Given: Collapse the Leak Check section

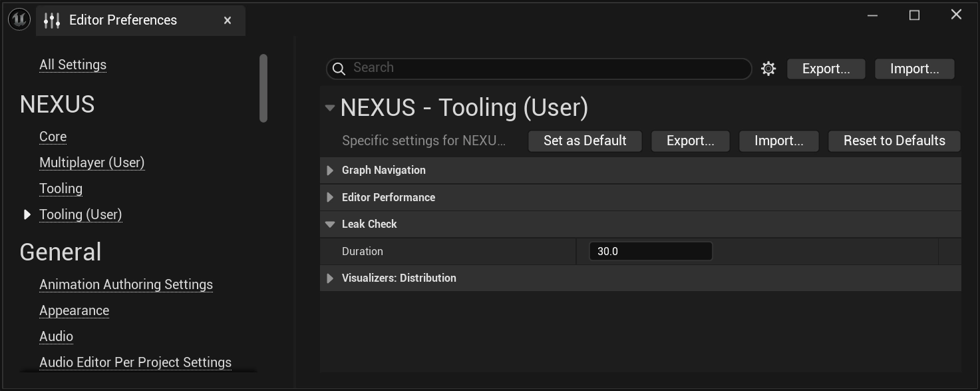Looking at the screenshot, I should coord(330,224).
